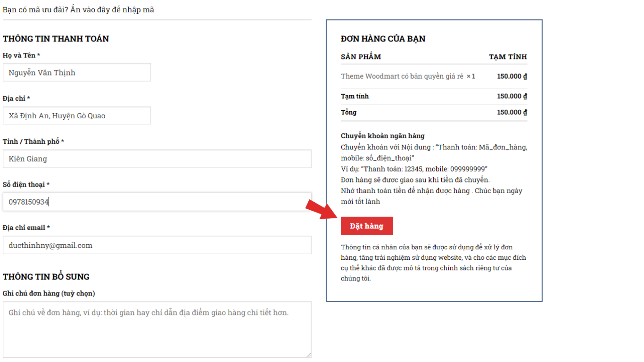Click the Ghi chú đơn hàng textarea

click(157, 329)
